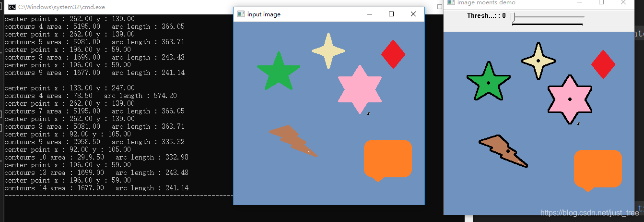The width and height of the screenshot is (644, 222).
Task: Click the Thresh trackbar value label
Action: pos(486,15)
